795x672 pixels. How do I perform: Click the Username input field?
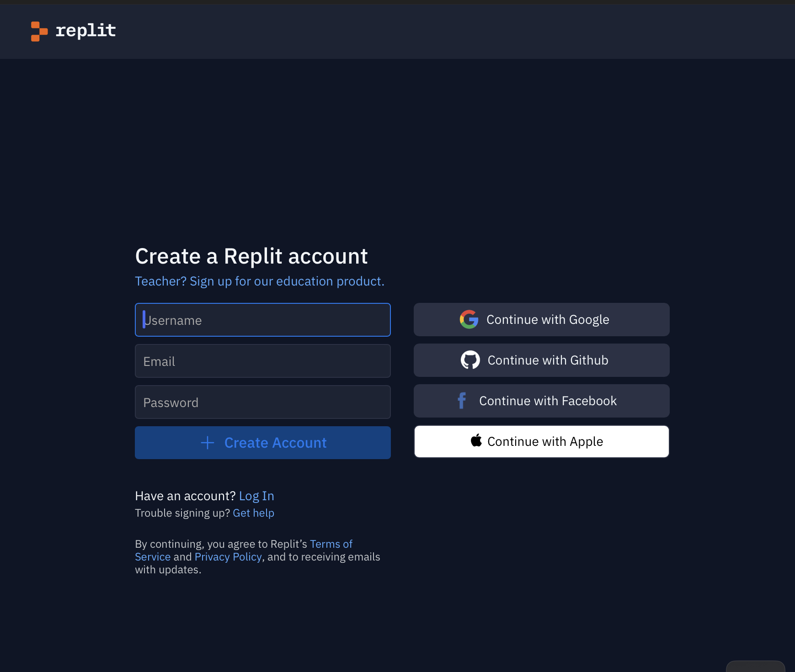[262, 320]
